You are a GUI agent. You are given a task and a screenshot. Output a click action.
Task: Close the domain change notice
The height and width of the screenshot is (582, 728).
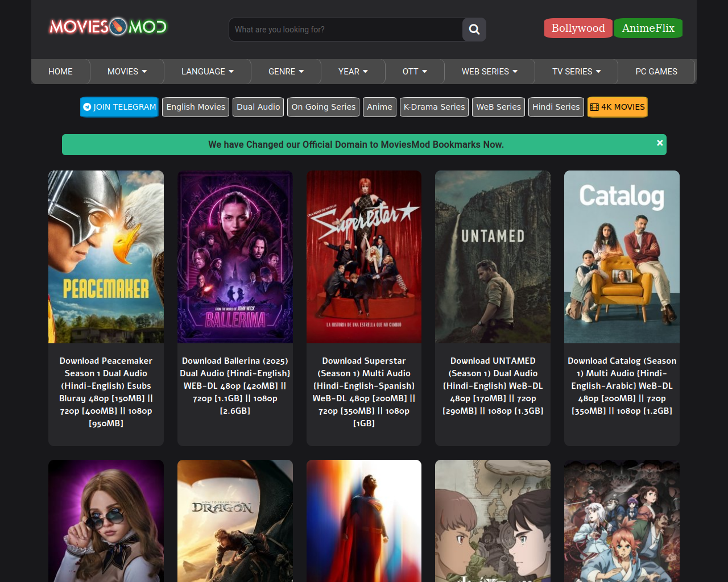click(x=660, y=143)
